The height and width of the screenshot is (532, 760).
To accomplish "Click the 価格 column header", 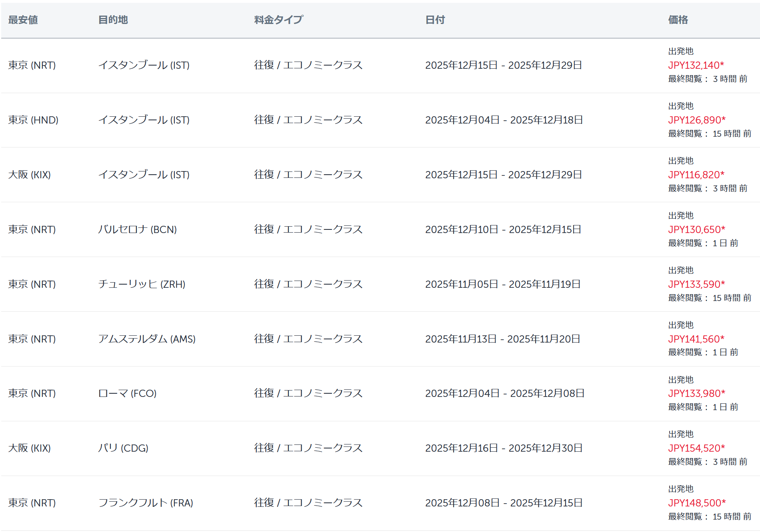I will tap(678, 20).
